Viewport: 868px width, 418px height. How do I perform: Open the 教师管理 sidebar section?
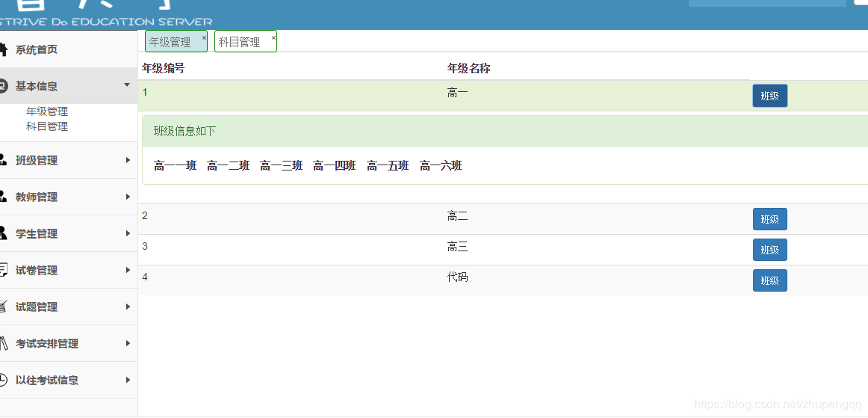click(x=69, y=197)
